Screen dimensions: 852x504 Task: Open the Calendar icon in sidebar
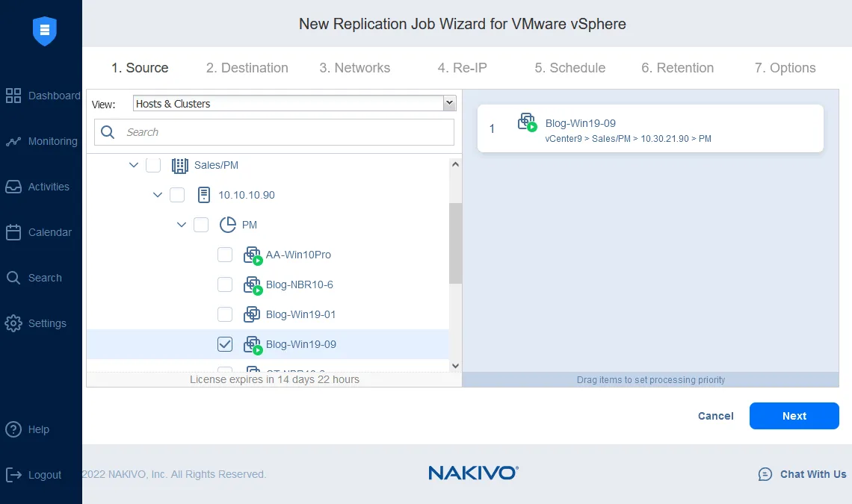click(13, 232)
